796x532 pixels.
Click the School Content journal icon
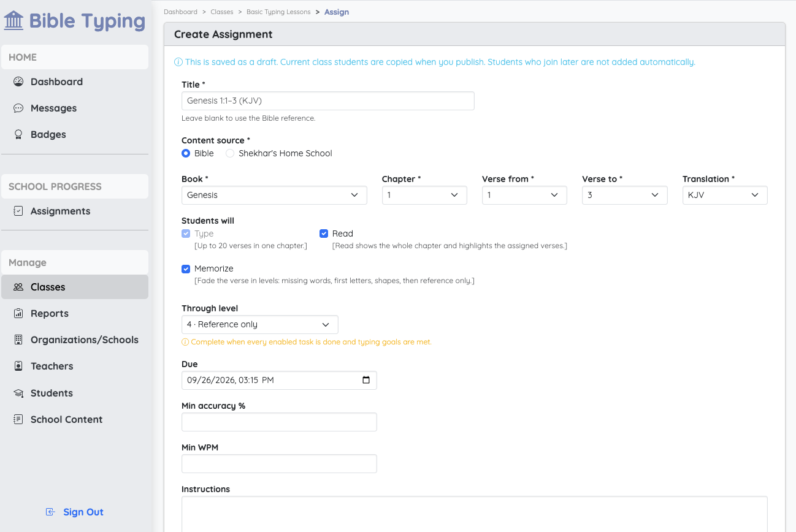[x=18, y=419]
